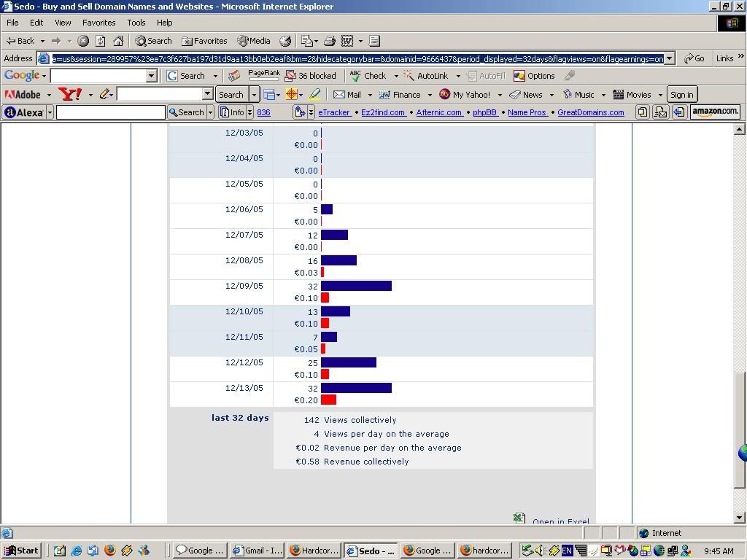The height and width of the screenshot is (560, 747).
Task: Expand the Address bar URL dropdown
Action: coord(670,58)
